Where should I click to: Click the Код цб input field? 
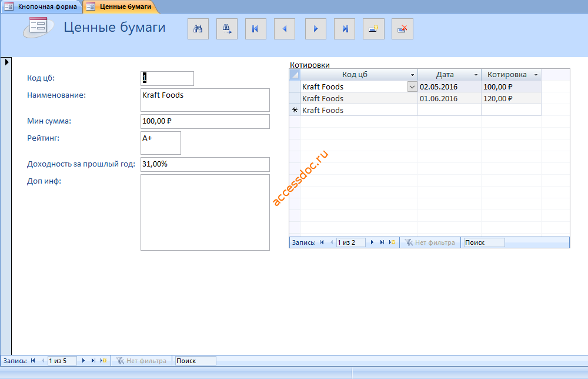(x=167, y=78)
